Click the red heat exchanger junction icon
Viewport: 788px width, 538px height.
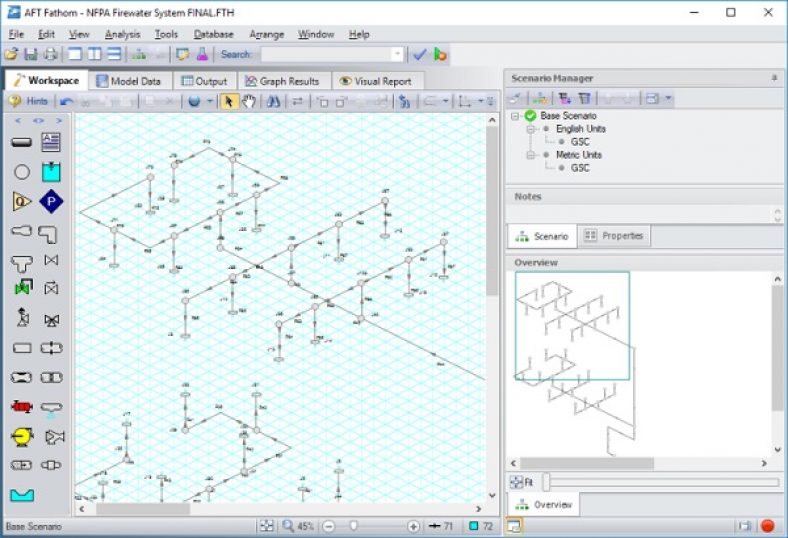[x=22, y=407]
